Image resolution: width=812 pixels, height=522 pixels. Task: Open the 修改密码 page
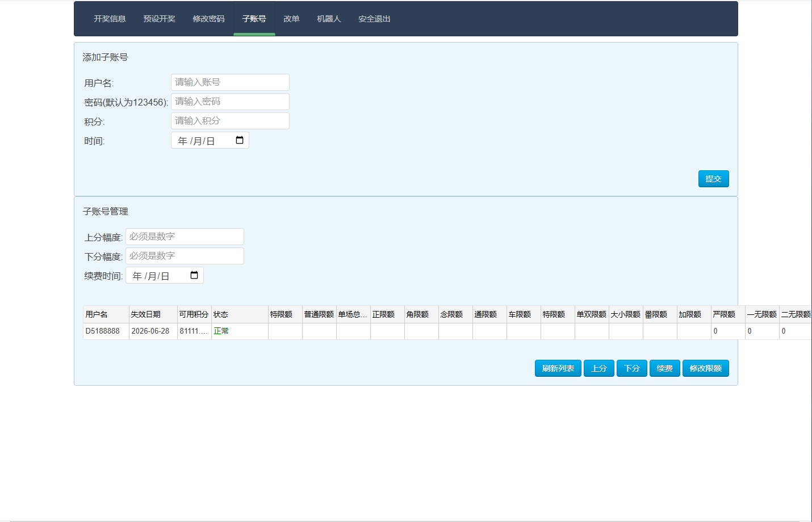208,19
